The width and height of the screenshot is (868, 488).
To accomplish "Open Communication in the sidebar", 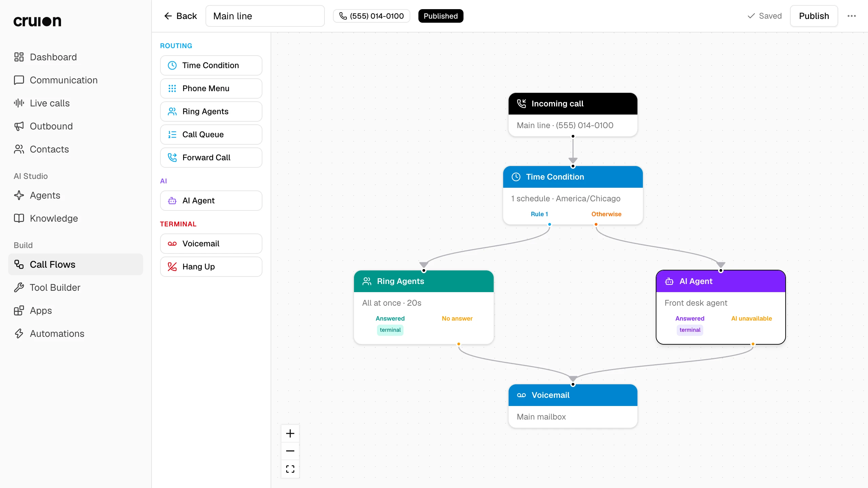I will [75, 80].
